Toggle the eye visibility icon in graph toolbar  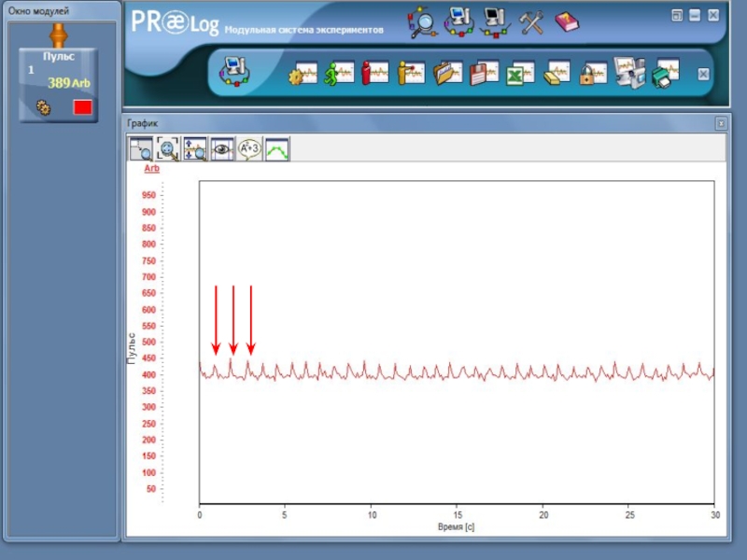point(222,148)
